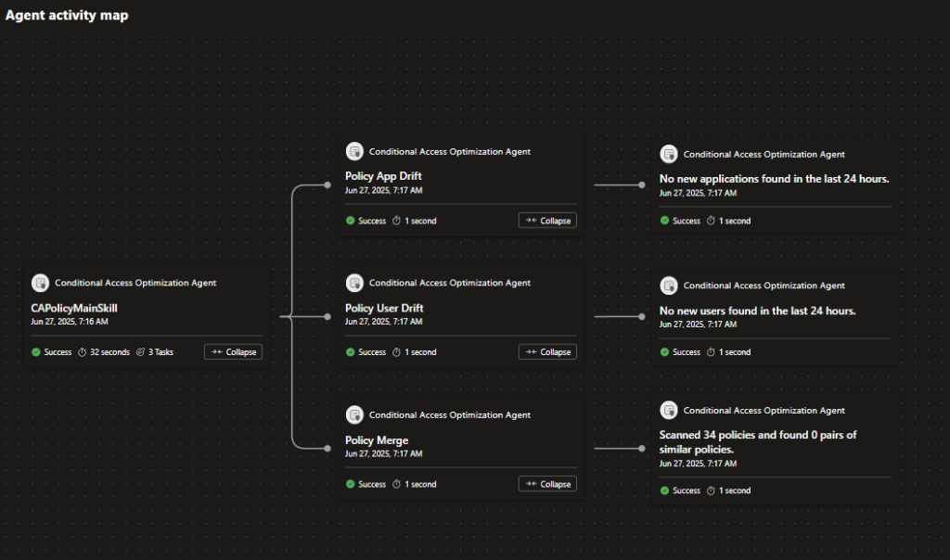The image size is (950, 560).
Task: Click the connector dot left of Policy App Drift
Action: pyautogui.click(x=327, y=185)
